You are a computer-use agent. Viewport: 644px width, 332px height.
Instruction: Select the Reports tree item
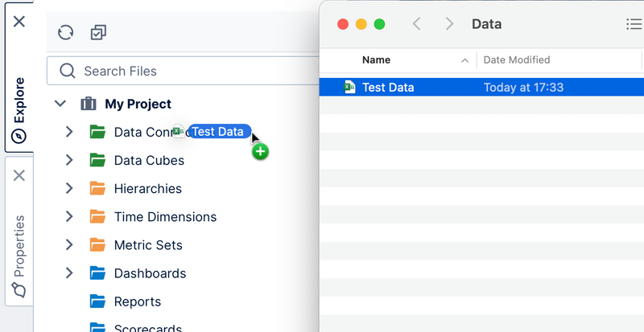(137, 301)
